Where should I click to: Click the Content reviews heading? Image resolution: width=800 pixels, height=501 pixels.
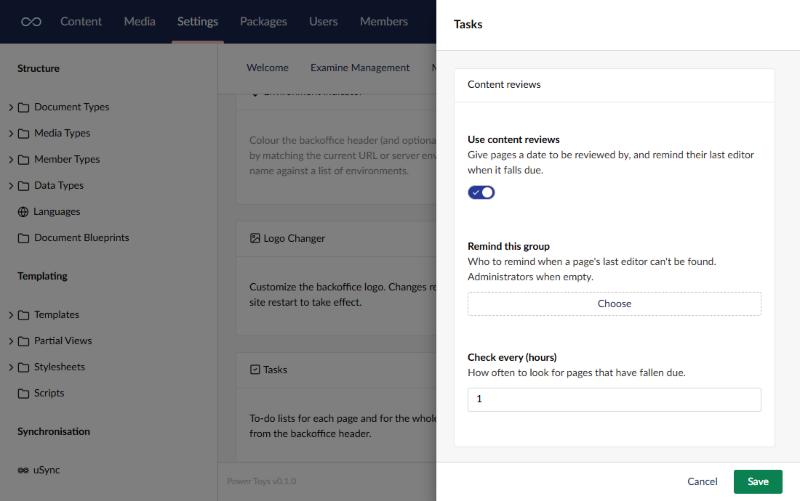504,85
